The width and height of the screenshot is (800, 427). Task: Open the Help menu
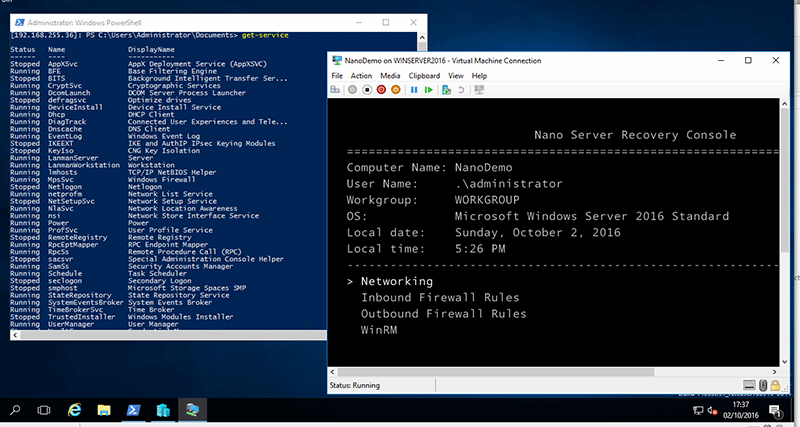click(x=479, y=76)
